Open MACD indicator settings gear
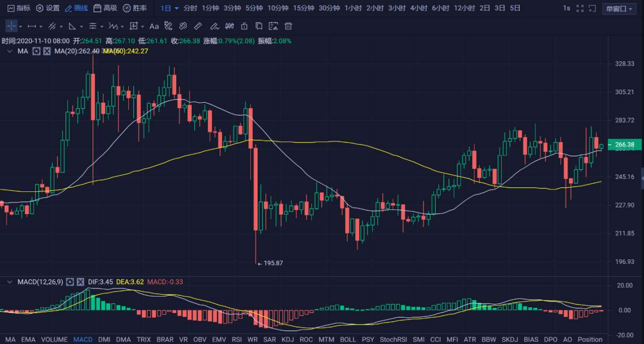 (70, 282)
